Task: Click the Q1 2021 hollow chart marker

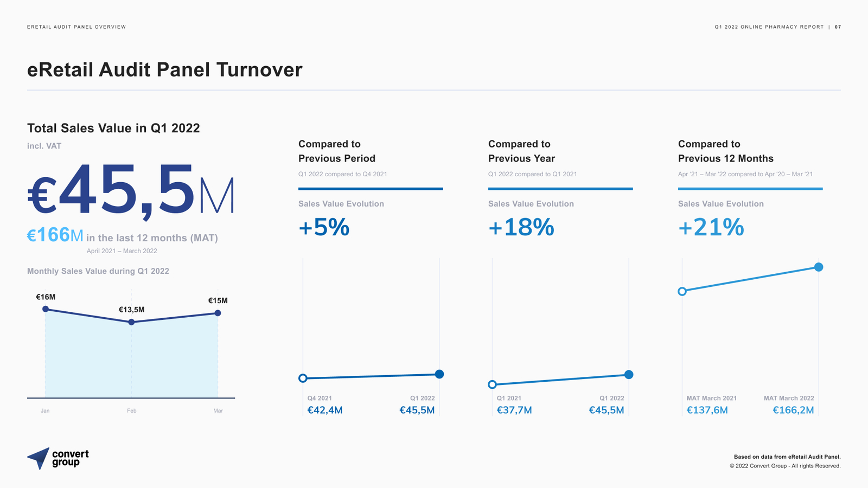Action: point(493,384)
